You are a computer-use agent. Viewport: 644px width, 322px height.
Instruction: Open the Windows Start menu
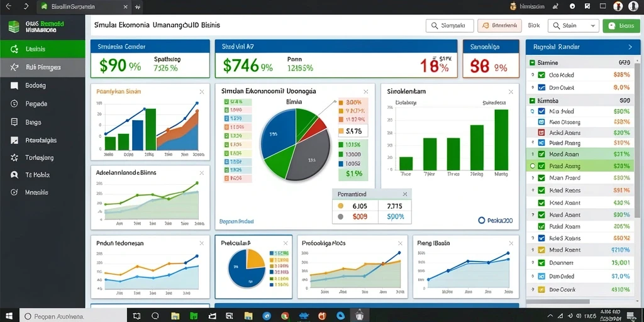pos(9,316)
